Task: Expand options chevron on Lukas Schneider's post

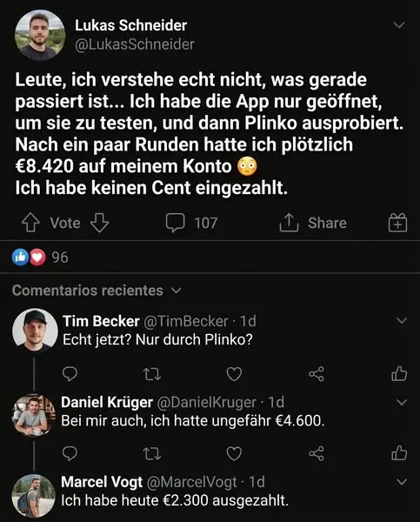Action: tap(399, 25)
